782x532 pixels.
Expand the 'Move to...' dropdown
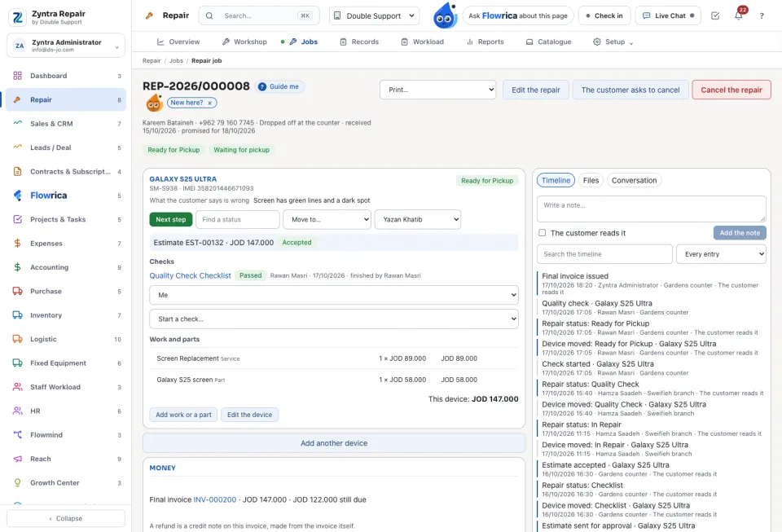tap(327, 219)
